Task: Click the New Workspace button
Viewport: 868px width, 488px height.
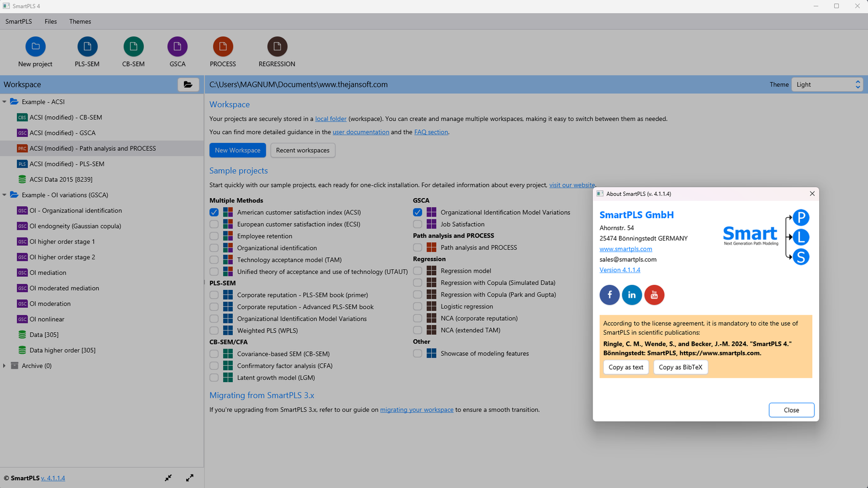Action: [x=238, y=150]
